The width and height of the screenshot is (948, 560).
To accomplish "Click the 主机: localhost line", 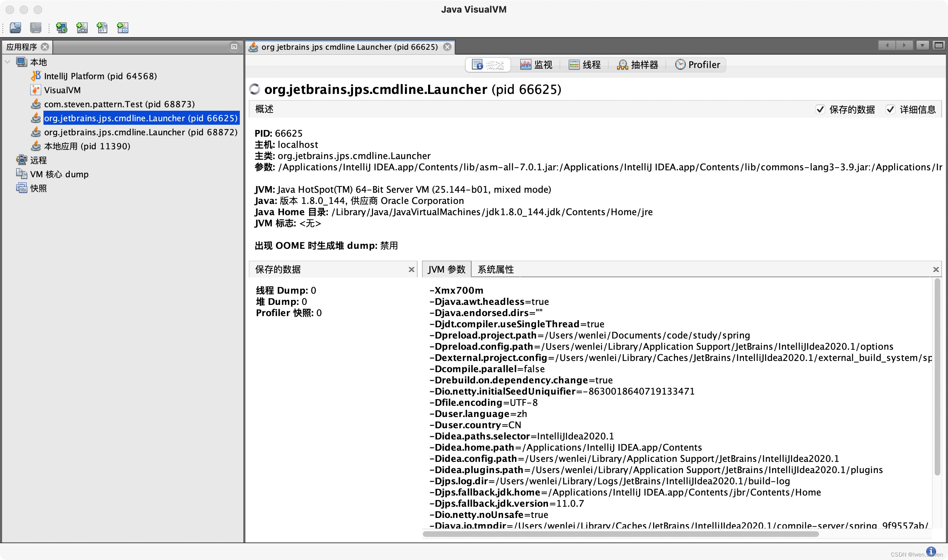I will pos(286,145).
